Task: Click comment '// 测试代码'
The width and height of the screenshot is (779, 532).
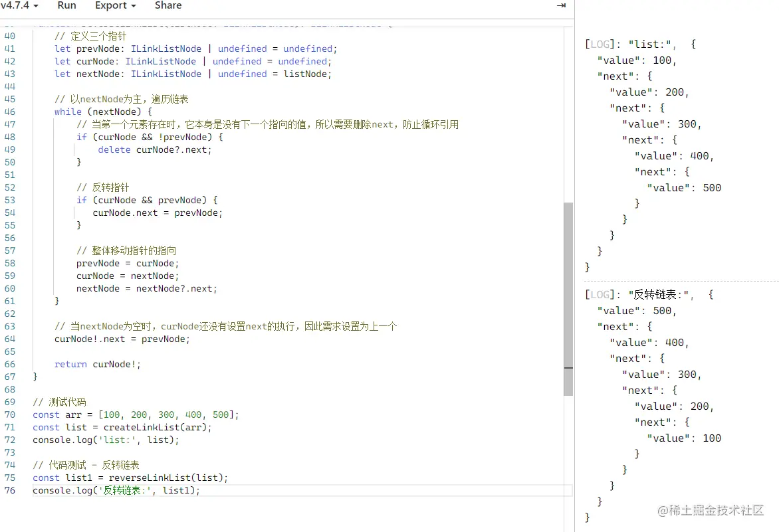Action: (59, 402)
